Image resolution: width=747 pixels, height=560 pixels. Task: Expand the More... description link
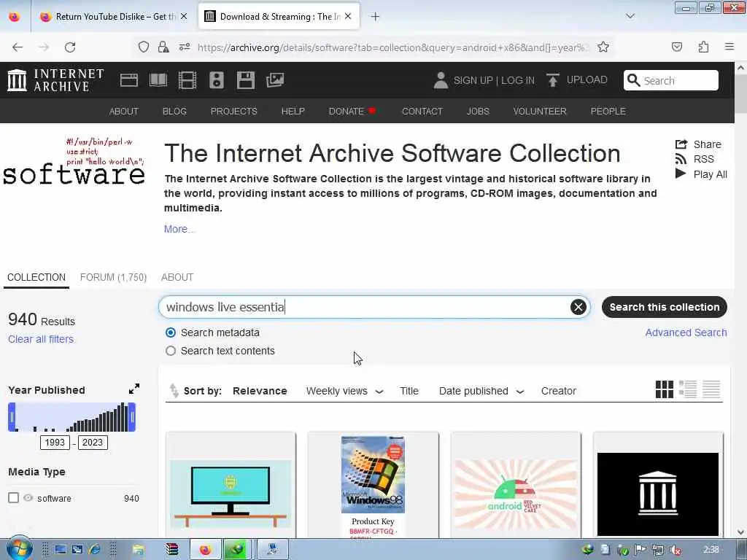pyautogui.click(x=179, y=229)
